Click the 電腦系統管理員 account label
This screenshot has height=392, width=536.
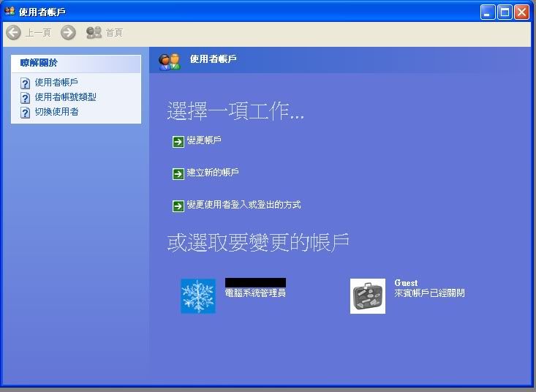point(254,293)
